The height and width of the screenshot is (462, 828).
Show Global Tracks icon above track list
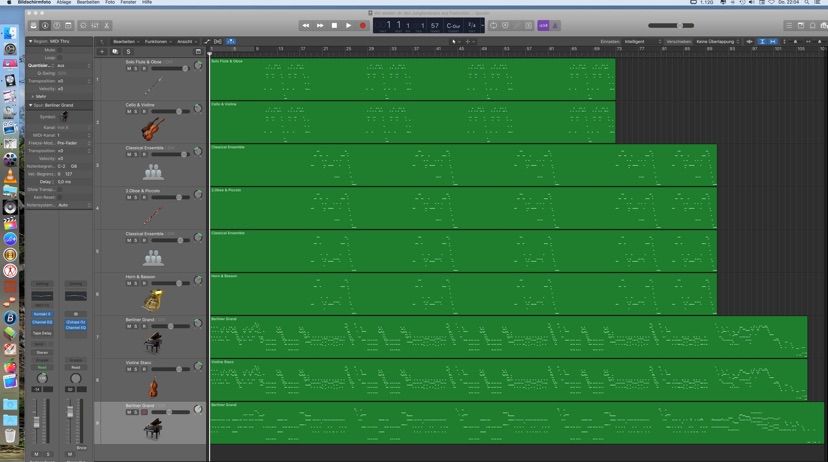(x=199, y=52)
